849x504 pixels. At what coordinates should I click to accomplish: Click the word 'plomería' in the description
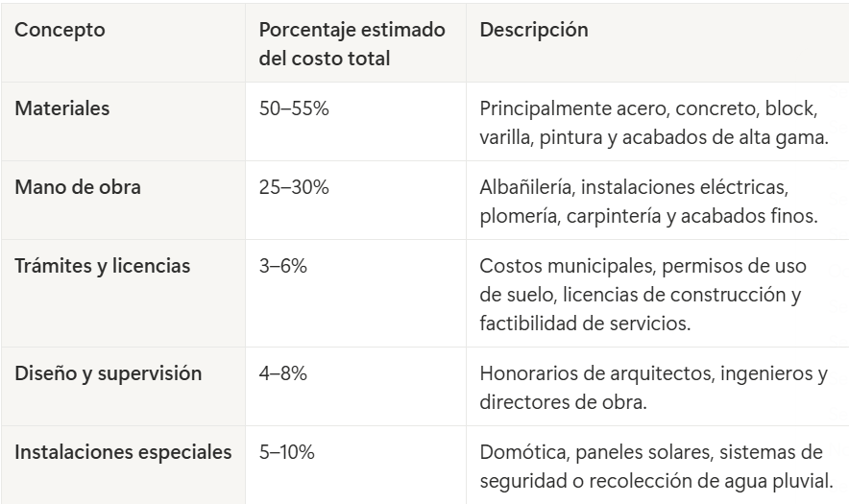518,216
